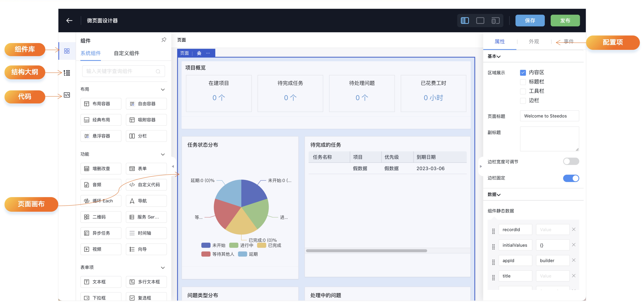Select the split-view layout icon
Screen dimensions: 644x307
(465, 21)
